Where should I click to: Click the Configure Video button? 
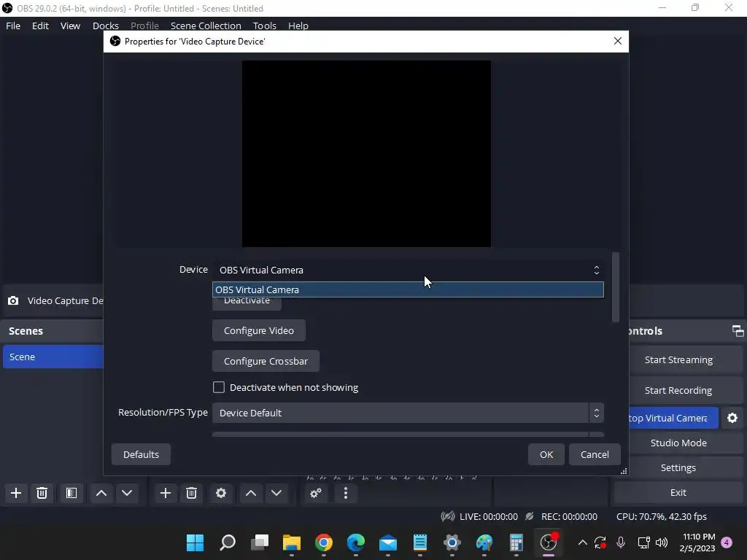click(259, 330)
